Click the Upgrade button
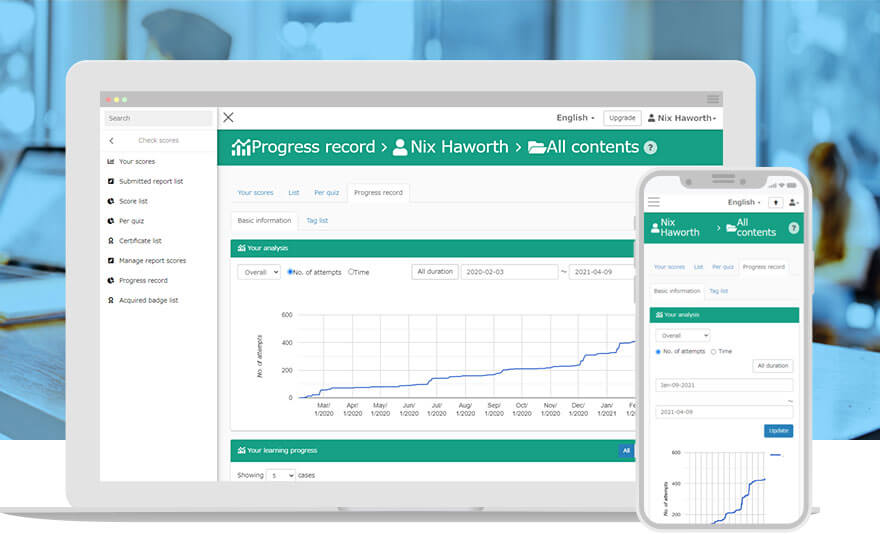This screenshot has height=534, width=880. pos(622,118)
